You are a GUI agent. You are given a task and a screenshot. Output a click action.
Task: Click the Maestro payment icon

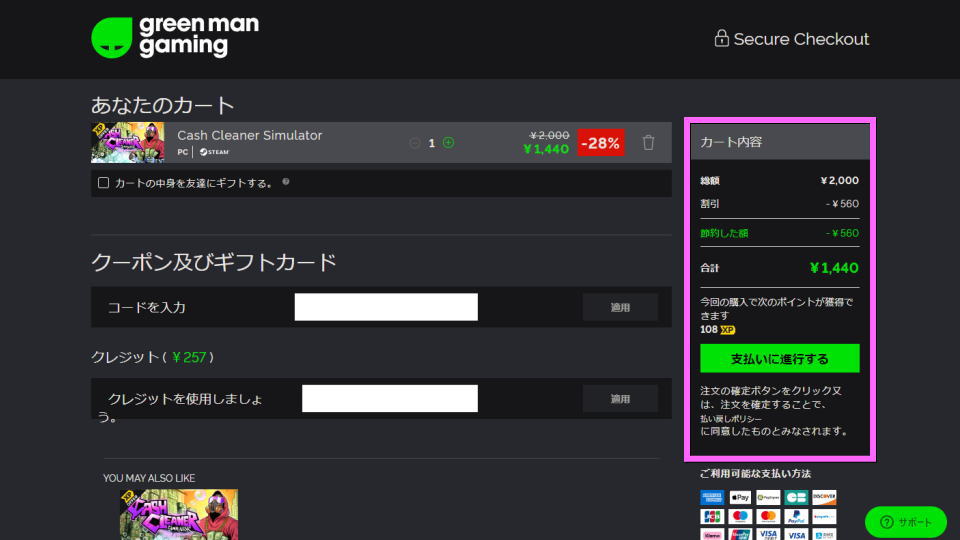tap(740, 516)
